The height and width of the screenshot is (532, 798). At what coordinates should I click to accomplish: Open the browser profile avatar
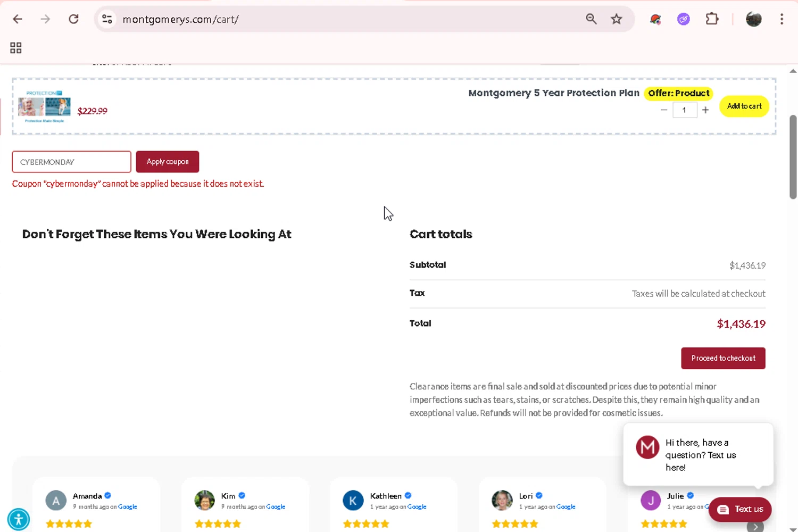coord(754,19)
